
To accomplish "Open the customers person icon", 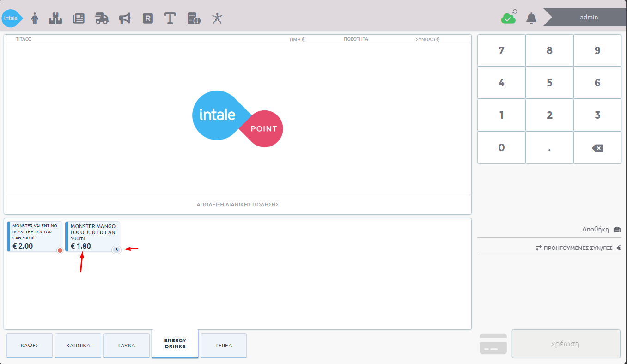I will coord(35,18).
